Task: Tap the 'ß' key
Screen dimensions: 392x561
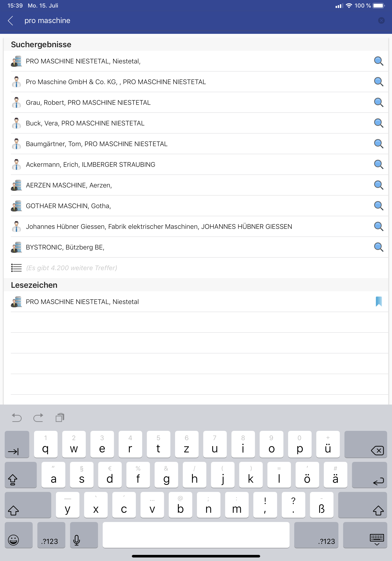Action: click(322, 505)
